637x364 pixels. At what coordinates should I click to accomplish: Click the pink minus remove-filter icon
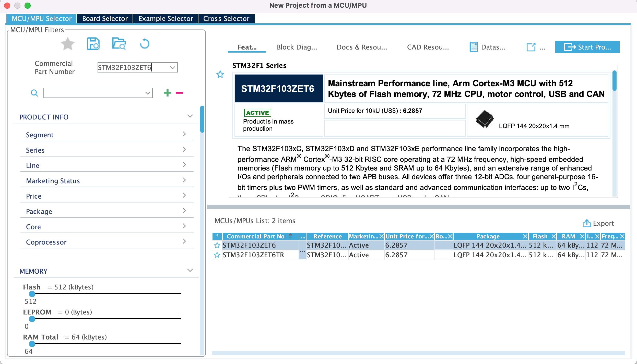179,93
